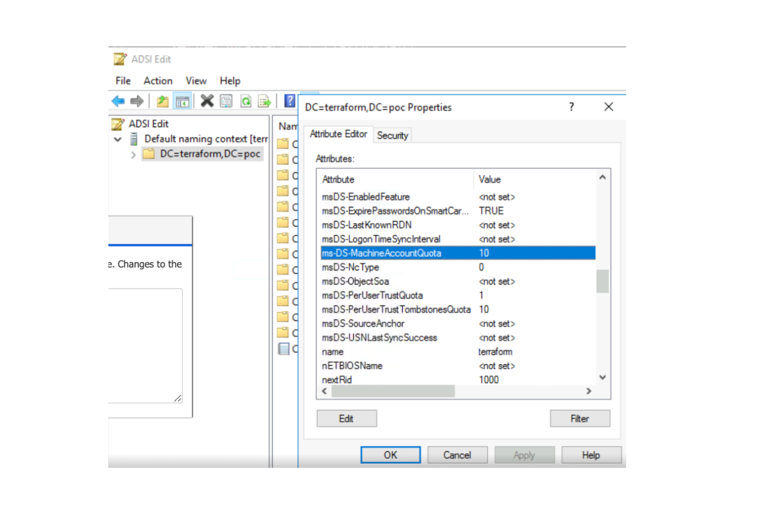768x510 pixels.
Task: Collapse the Default naming context node
Action: (x=118, y=139)
